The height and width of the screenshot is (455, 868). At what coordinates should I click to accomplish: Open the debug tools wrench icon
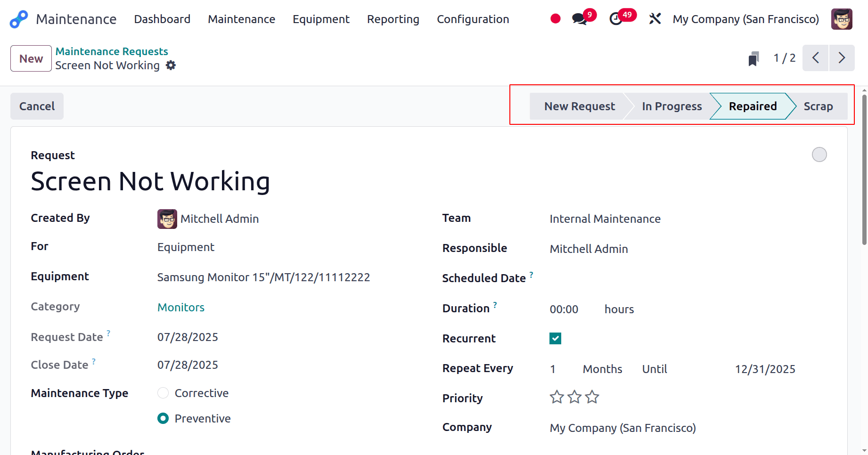(655, 19)
